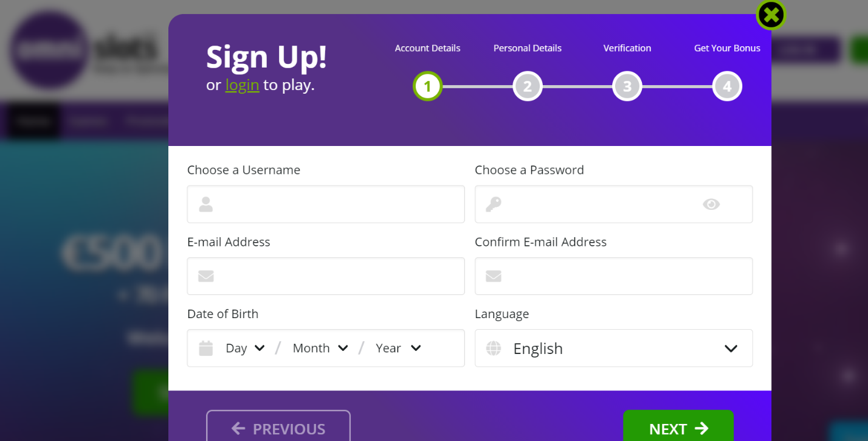The width and height of the screenshot is (868, 441).
Task: Select step 1 Account Details
Action: click(x=427, y=86)
